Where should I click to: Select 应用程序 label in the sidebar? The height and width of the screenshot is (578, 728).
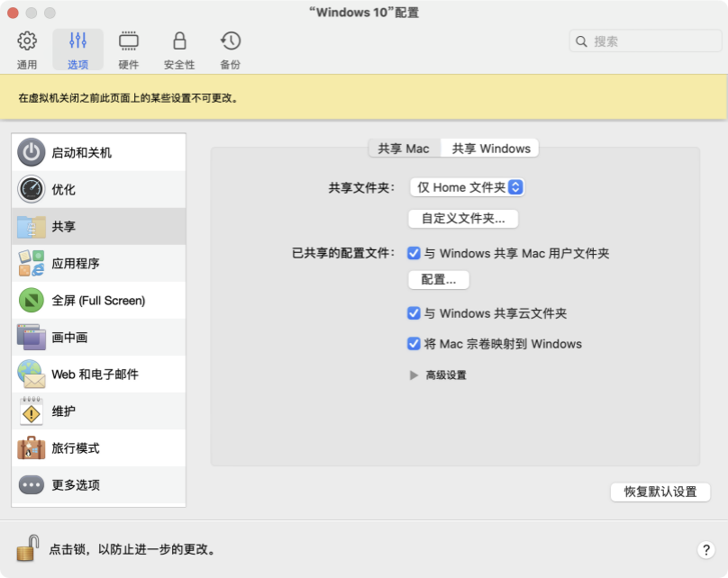click(75, 264)
